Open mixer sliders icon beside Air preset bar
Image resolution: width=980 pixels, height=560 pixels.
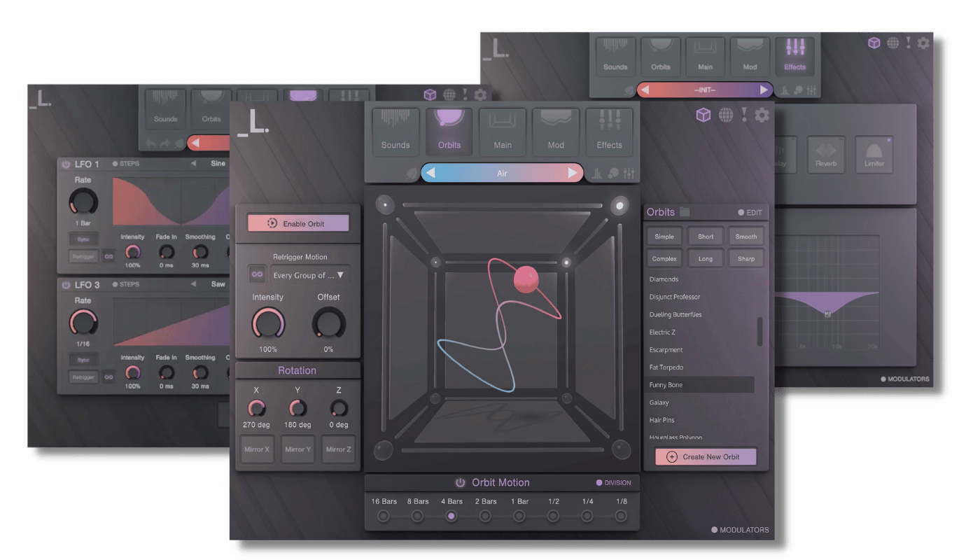coord(628,174)
